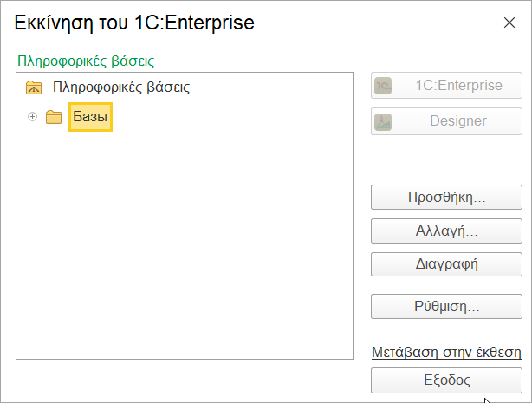Click the root folder icon for Πληροφορικές βάσεις
Screen dimensions: 532x403
pos(34,88)
